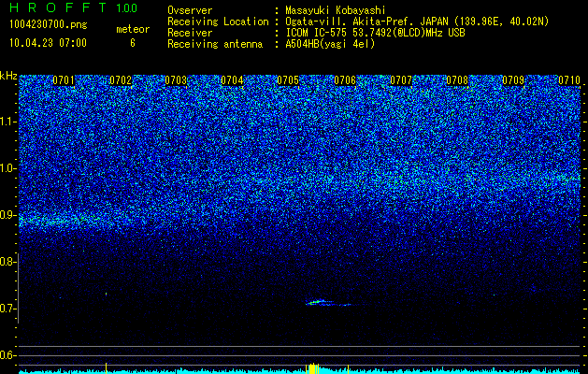Click the 0710 time marker
Viewport: 588px width, 374px height.
569,80
